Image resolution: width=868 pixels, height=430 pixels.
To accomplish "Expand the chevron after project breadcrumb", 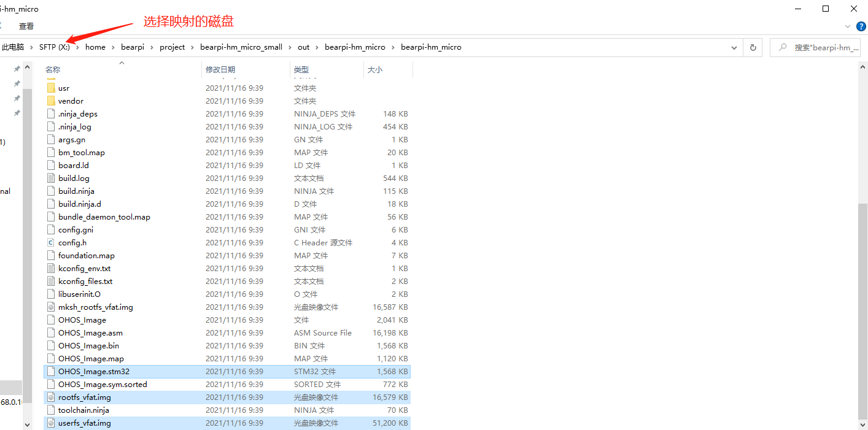I will (192, 47).
